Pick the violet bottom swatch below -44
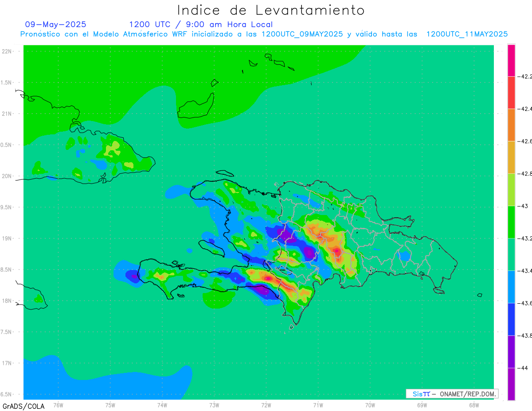Image resolution: width=532 pixels, height=411 pixels. click(511, 384)
